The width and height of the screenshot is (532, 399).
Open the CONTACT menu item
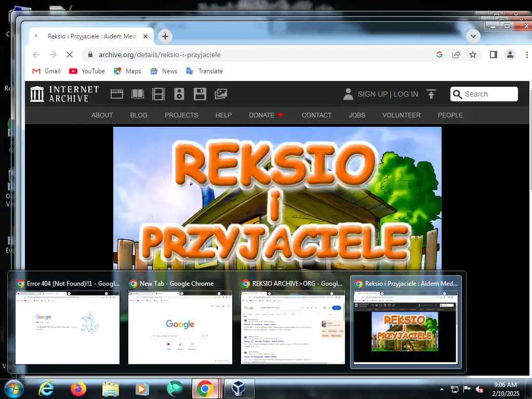coord(316,115)
